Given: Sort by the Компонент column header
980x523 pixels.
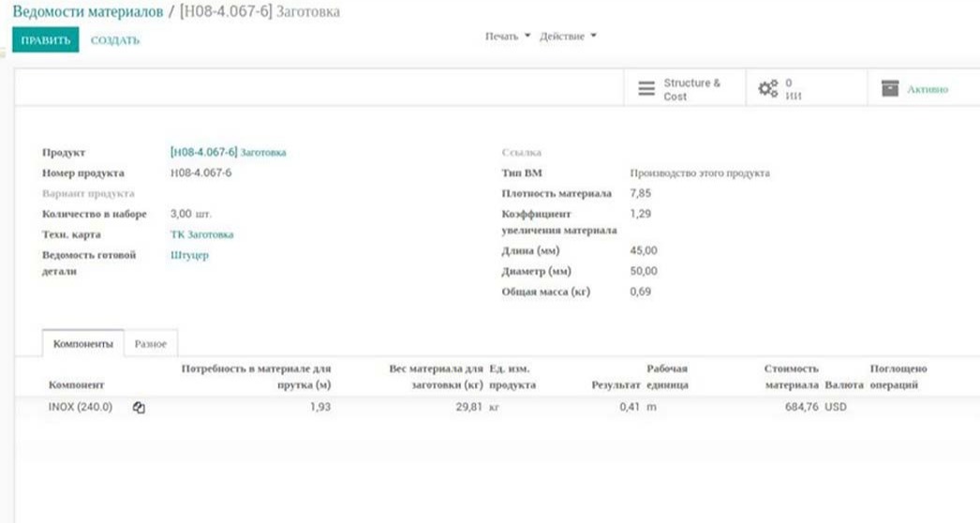Looking at the screenshot, I should pyautogui.click(x=76, y=385).
